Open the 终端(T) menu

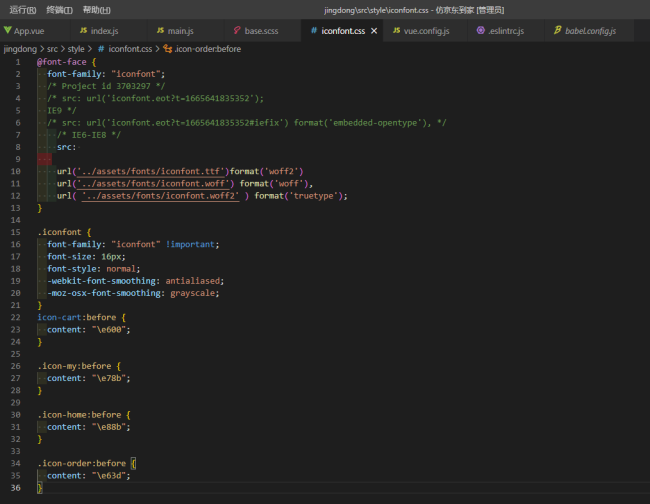[x=60, y=9]
